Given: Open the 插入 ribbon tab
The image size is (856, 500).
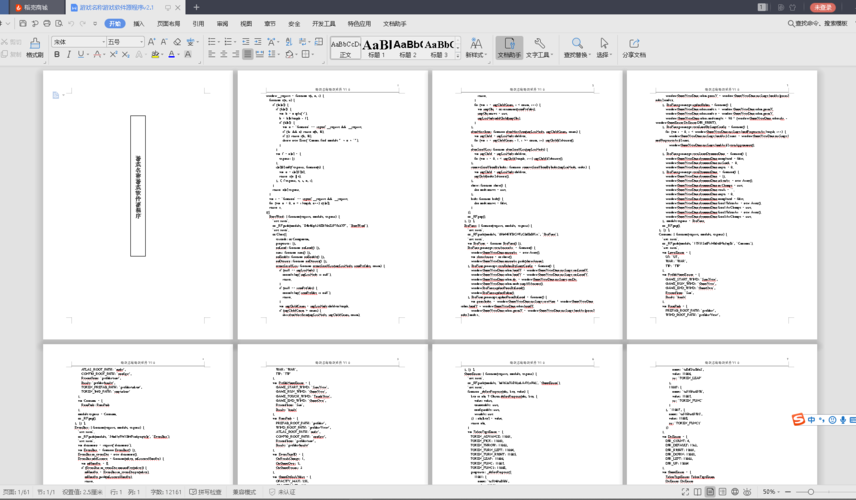Looking at the screenshot, I should (x=139, y=23).
